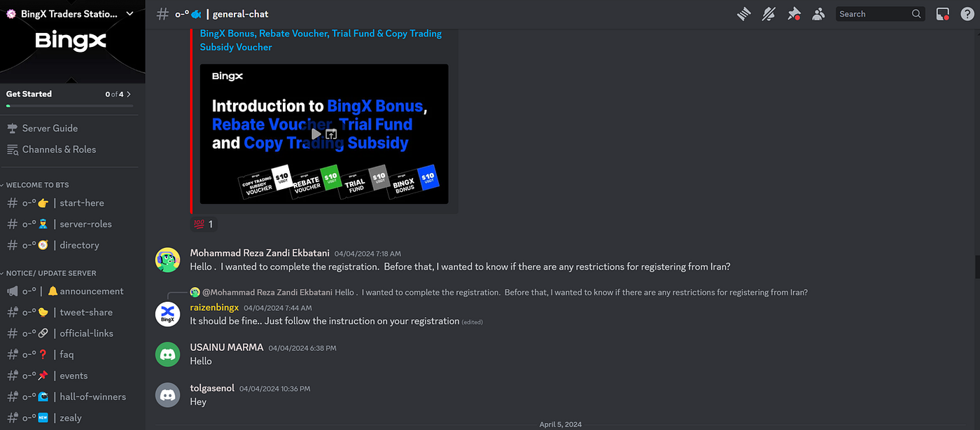Open video in external link icon
Image resolution: width=980 pixels, height=430 pixels.
[331, 134]
